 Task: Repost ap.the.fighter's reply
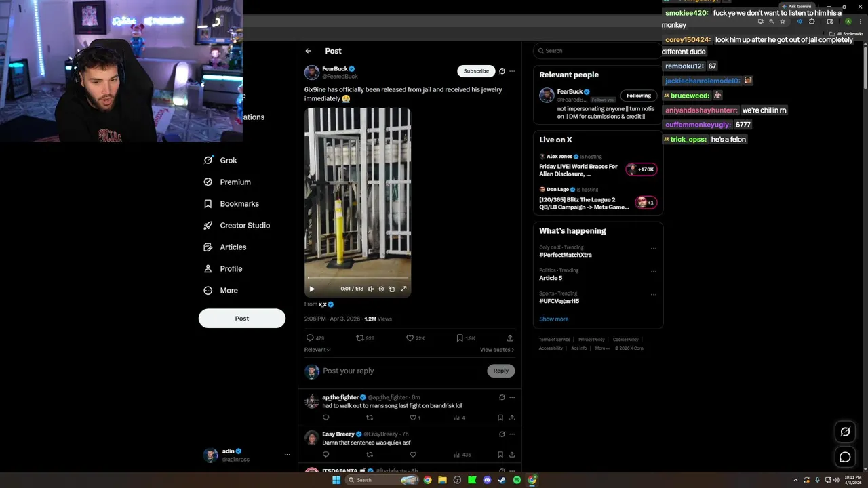(370, 418)
